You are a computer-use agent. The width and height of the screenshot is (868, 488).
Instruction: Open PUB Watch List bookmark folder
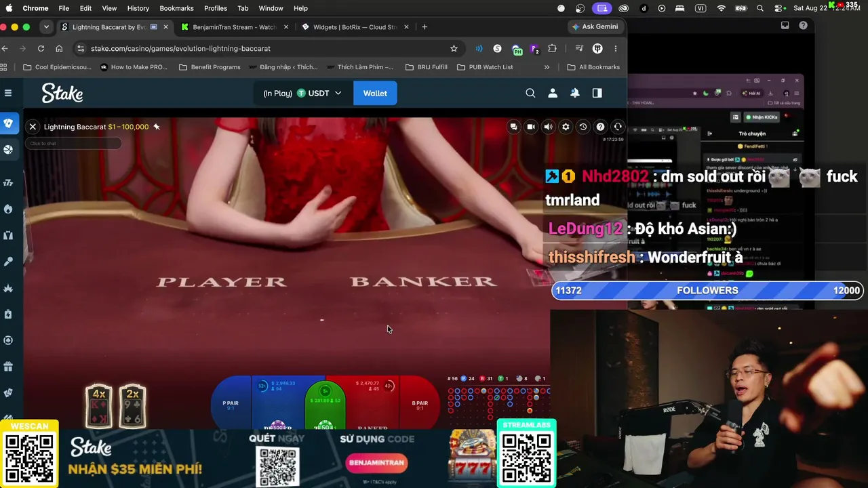click(x=485, y=67)
